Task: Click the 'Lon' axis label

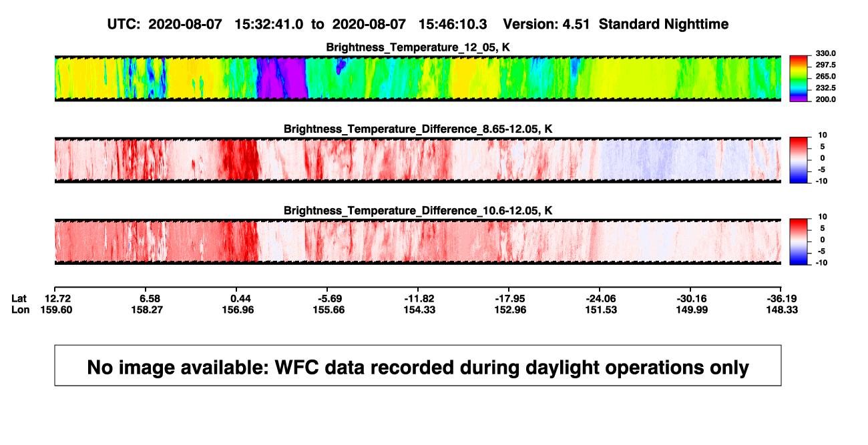Action: 20,310
